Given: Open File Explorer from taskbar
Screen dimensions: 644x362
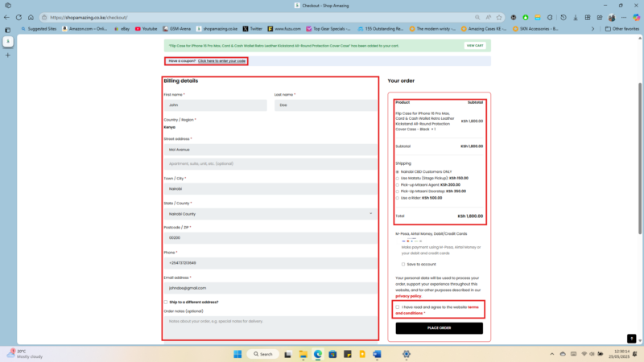Looking at the screenshot, I should point(303,354).
